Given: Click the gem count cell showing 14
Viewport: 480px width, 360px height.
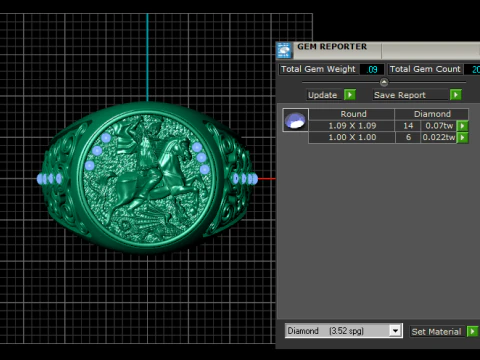Looking at the screenshot, I should tap(408, 126).
